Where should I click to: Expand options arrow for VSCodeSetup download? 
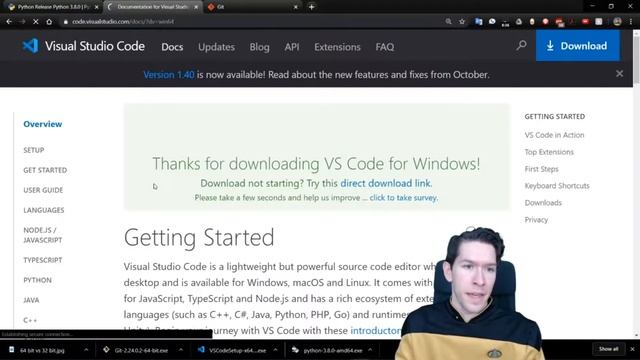(x=275, y=350)
